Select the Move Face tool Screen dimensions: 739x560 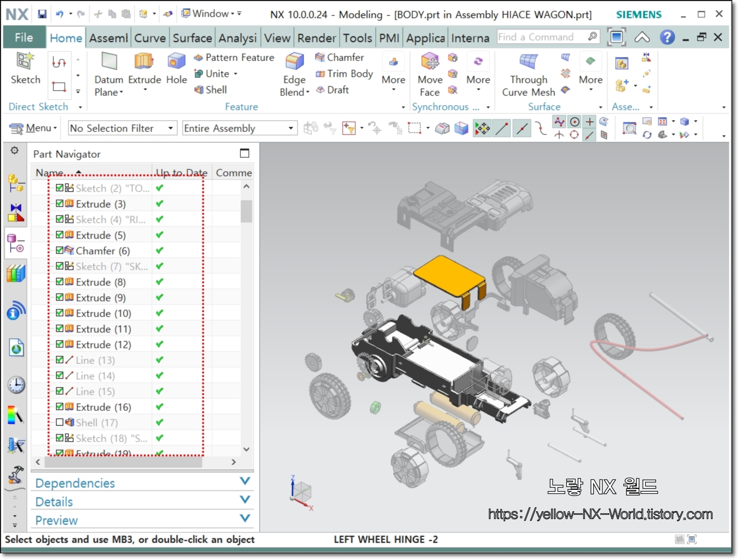(430, 75)
